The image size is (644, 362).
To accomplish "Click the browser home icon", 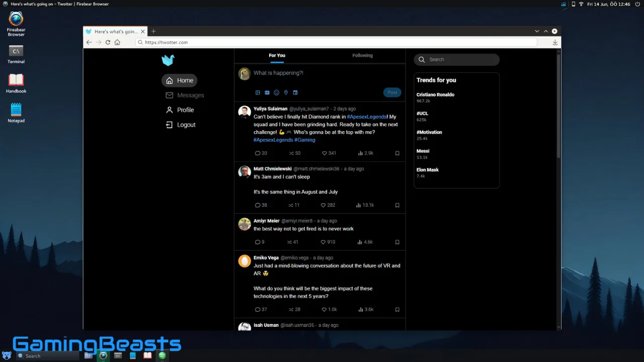I will 117,42.
